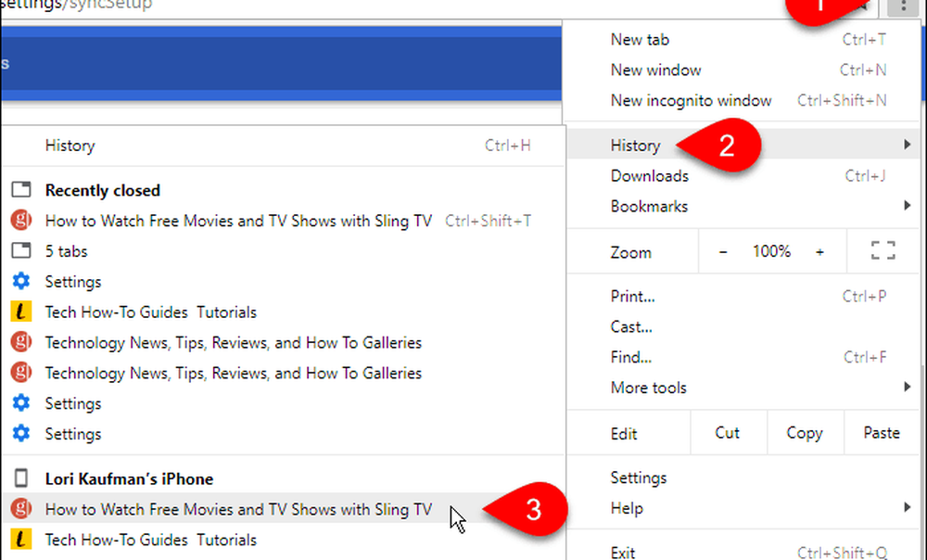Click zoom in plus button
Viewport: 927px width, 560px height.
click(x=819, y=251)
